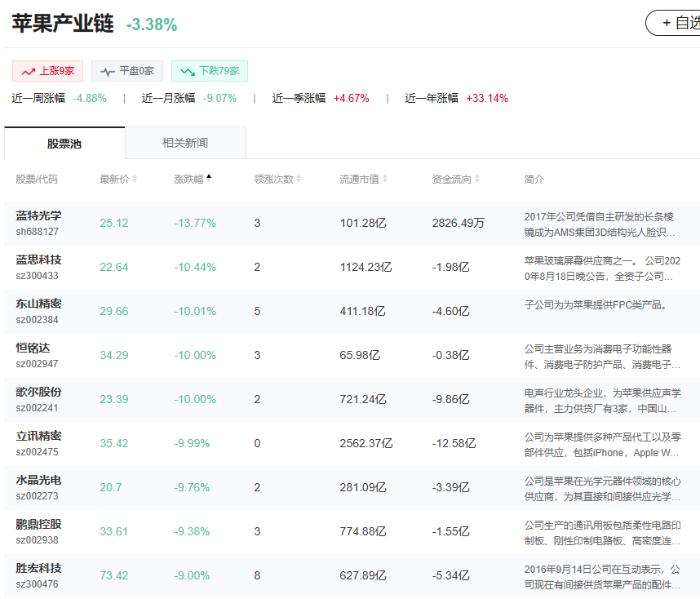Click the fund flow -9.86亿
This screenshot has height=599, width=700.
pyautogui.click(x=451, y=399)
